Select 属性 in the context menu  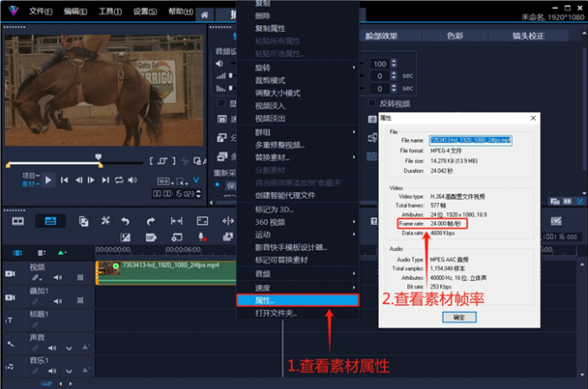tap(297, 301)
